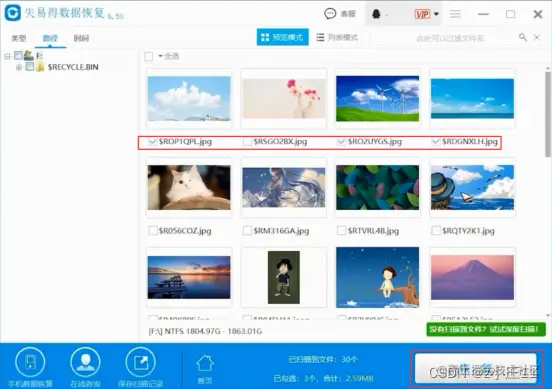Toggle the $RECYCLE.BIN folder checkbox

point(30,67)
